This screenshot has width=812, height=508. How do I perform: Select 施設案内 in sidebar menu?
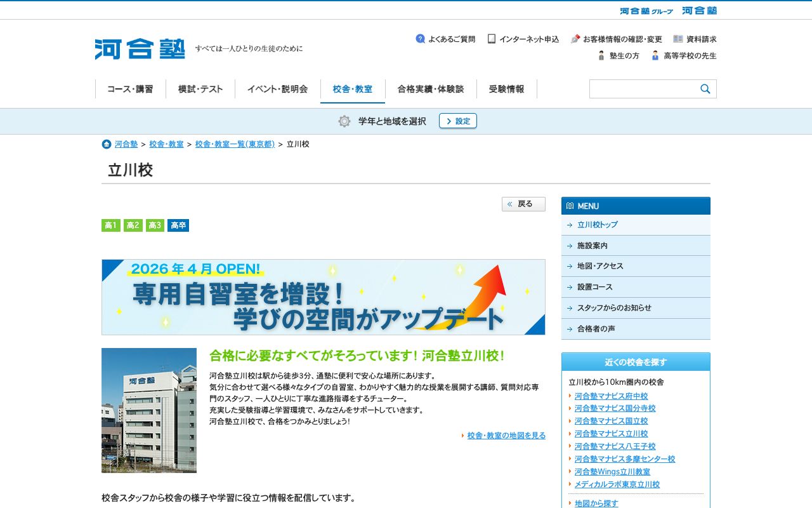point(636,246)
